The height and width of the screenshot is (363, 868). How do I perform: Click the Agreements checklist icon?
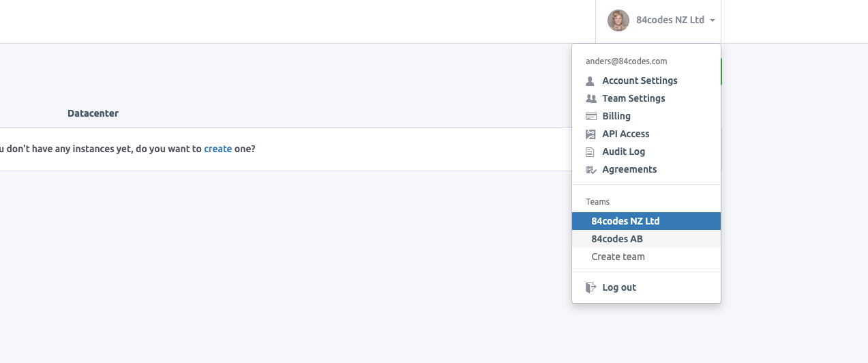pos(591,170)
